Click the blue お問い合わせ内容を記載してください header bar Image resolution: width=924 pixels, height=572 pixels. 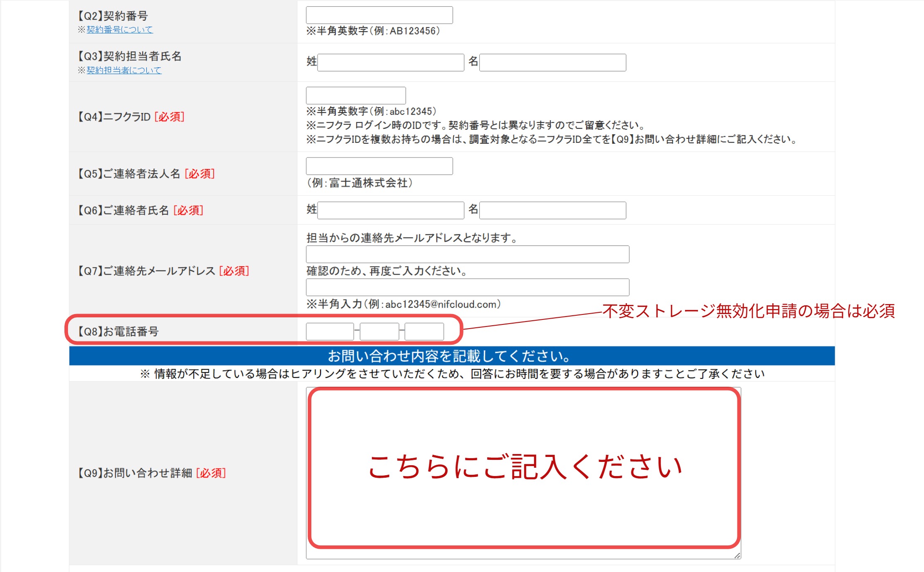pyautogui.click(x=451, y=356)
